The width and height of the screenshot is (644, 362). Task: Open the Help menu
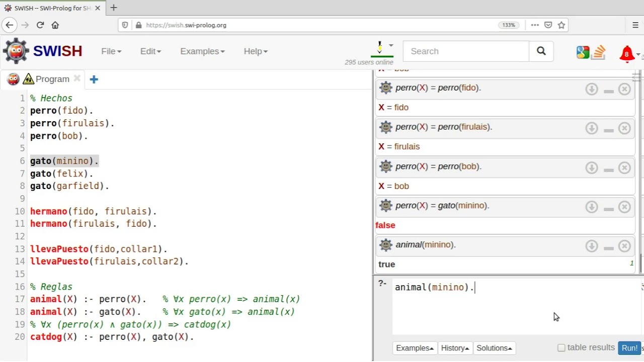click(x=256, y=51)
